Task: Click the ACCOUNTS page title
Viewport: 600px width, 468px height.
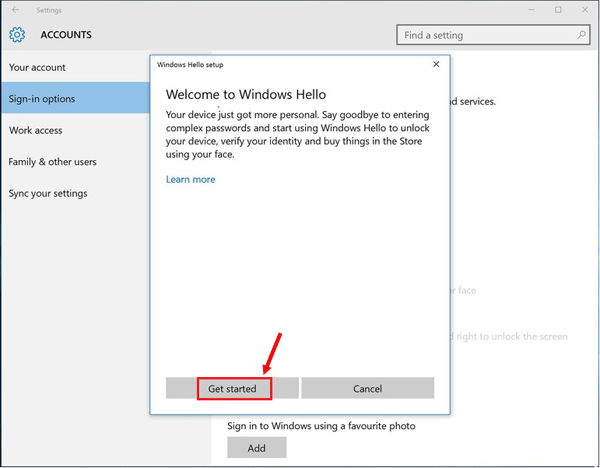Action: [66, 35]
